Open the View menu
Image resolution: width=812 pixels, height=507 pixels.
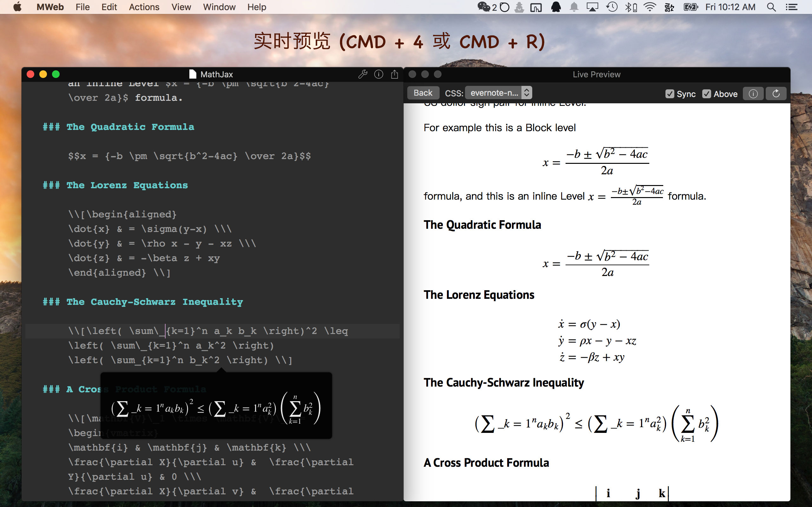coord(181,7)
